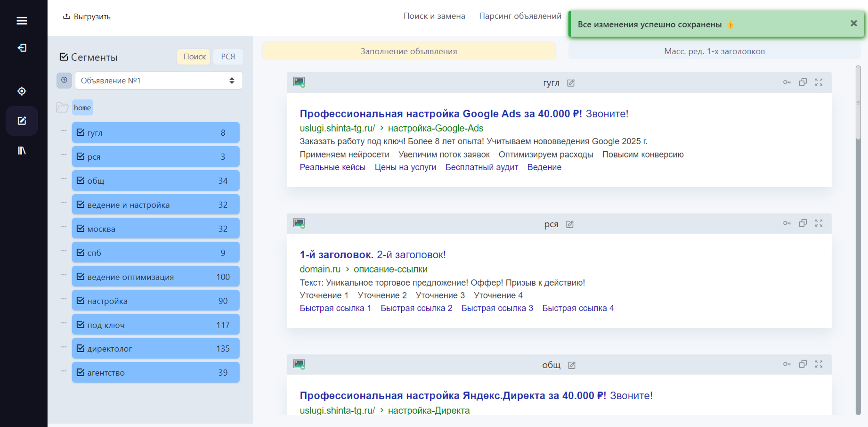Select the агентство segment row
The width and height of the screenshot is (868, 427).
click(x=156, y=373)
